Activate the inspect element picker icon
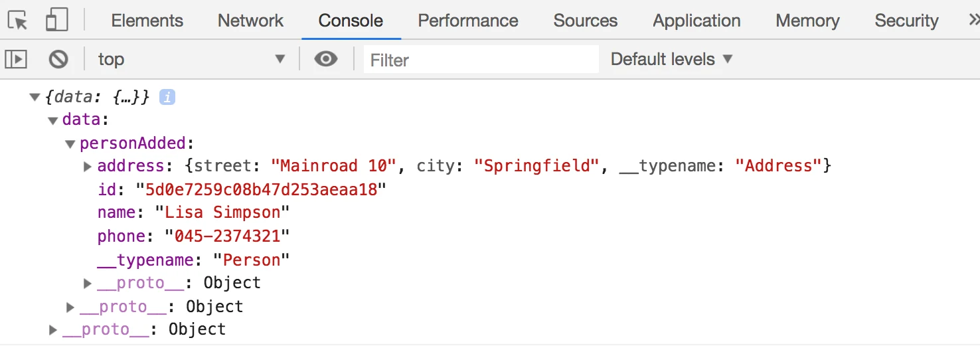This screenshot has height=348, width=980. (x=18, y=21)
